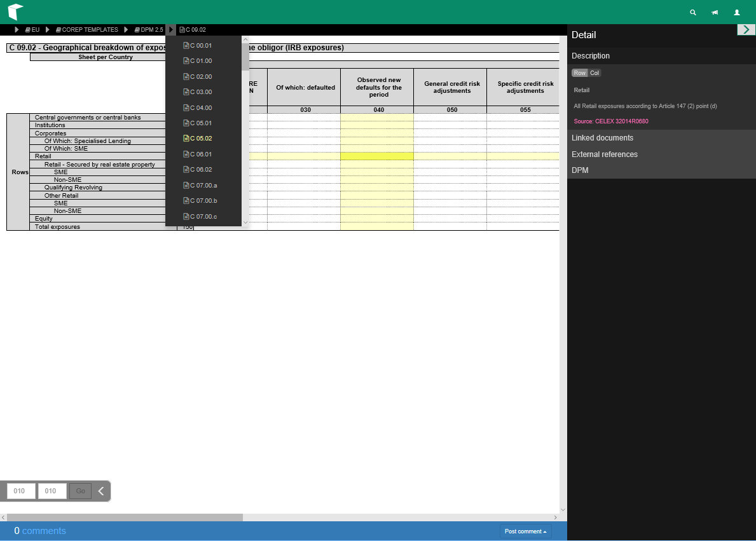Screen dimensions: 756x541
Task: Expand the External references section
Action: [x=604, y=154]
